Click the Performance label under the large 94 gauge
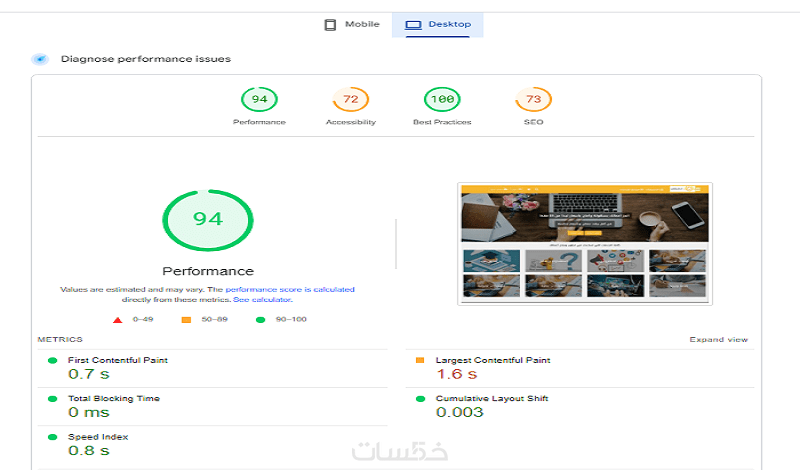This screenshot has width=800, height=470. 208,271
